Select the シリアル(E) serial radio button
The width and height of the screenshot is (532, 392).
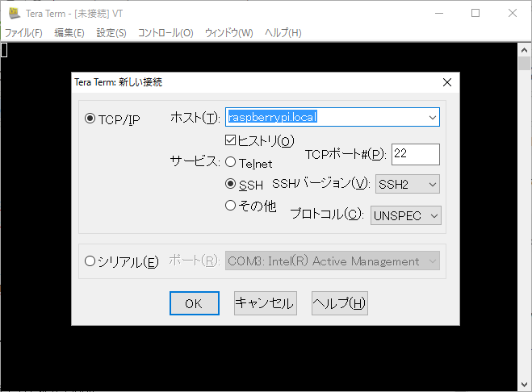pos(90,261)
